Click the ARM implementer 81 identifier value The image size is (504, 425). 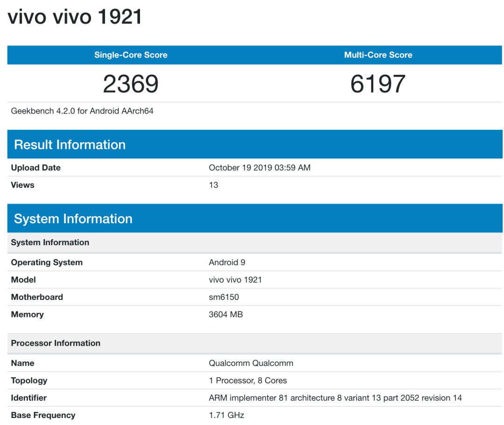click(x=335, y=398)
